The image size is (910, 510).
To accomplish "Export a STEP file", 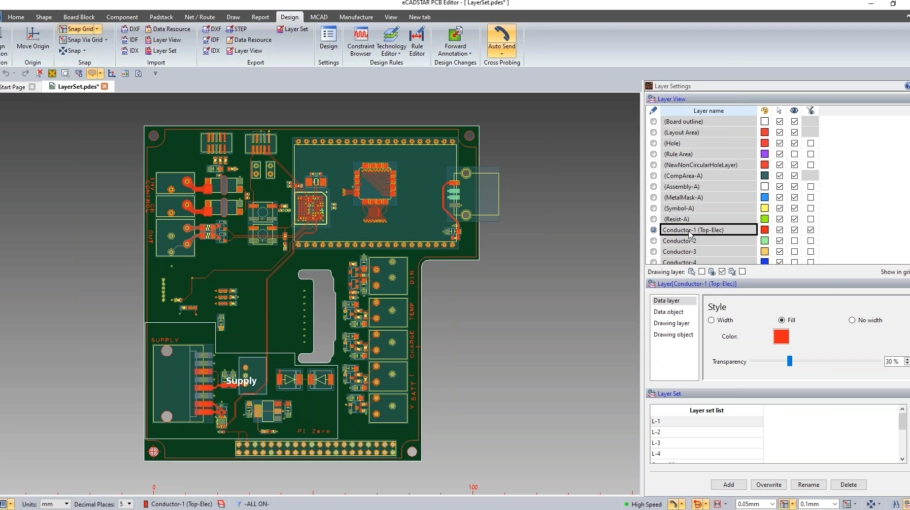I will pyautogui.click(x=234, y=29).
